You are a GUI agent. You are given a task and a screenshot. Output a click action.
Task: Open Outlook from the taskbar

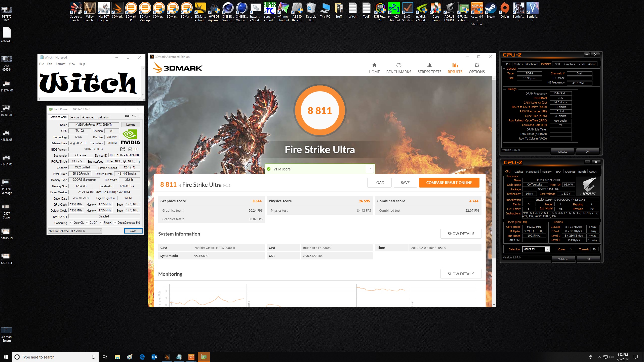click(x=154, y=357)
